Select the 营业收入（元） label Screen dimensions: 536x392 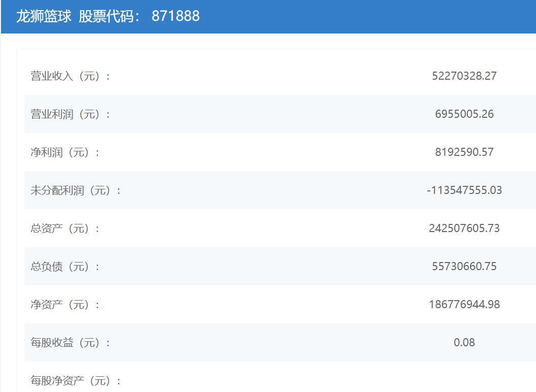tap(71, 76)
